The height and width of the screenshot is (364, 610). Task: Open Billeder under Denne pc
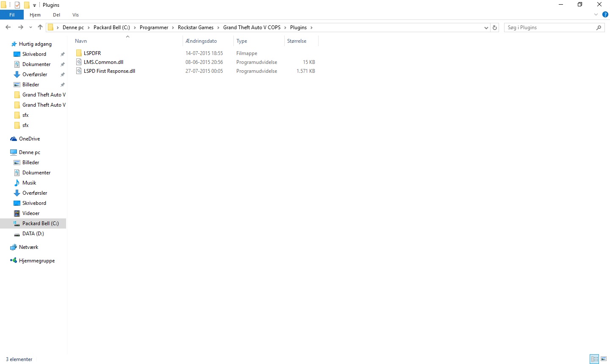tap(30, 163)
